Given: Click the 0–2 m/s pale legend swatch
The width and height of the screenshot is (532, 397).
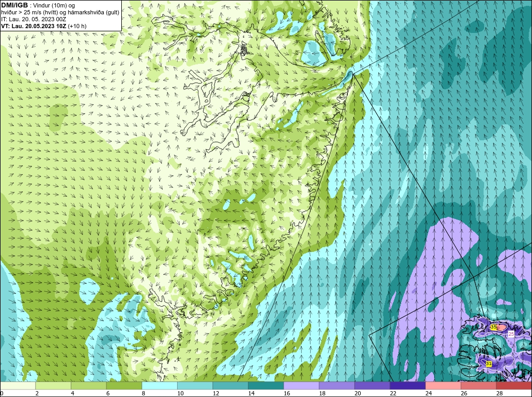Looking at the screenshot, I should (x=18, y=386).
